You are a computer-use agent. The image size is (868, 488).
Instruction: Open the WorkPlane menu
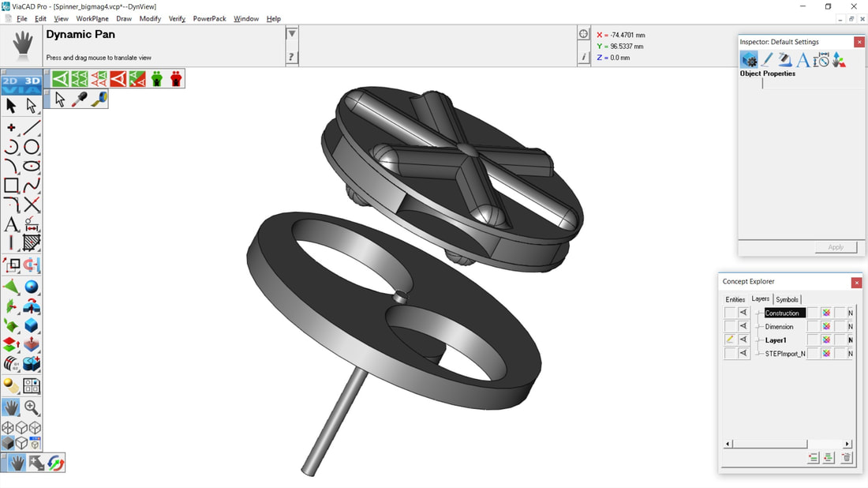click(92, 18)
